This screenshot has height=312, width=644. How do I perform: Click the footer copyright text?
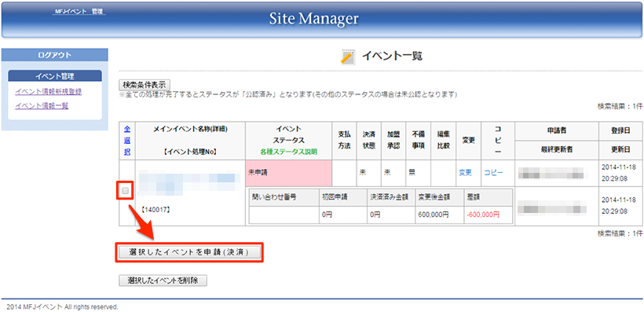[62, 306]
